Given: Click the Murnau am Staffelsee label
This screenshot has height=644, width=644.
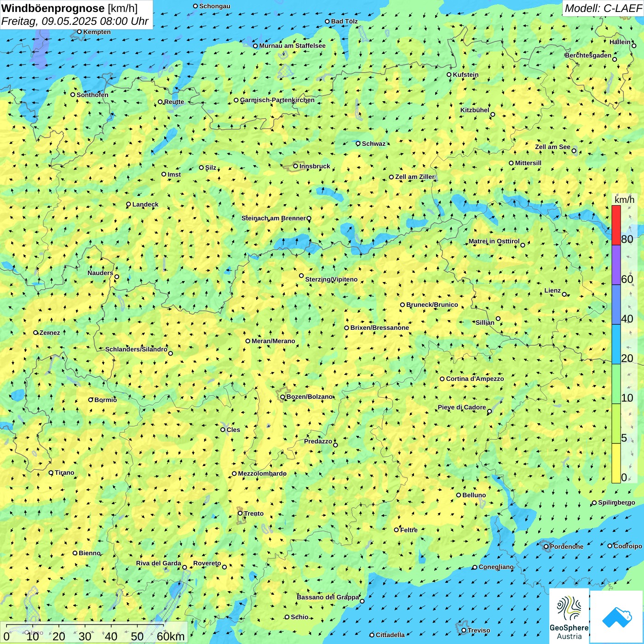Looking at the screenshot, I should tap(292, 46).
